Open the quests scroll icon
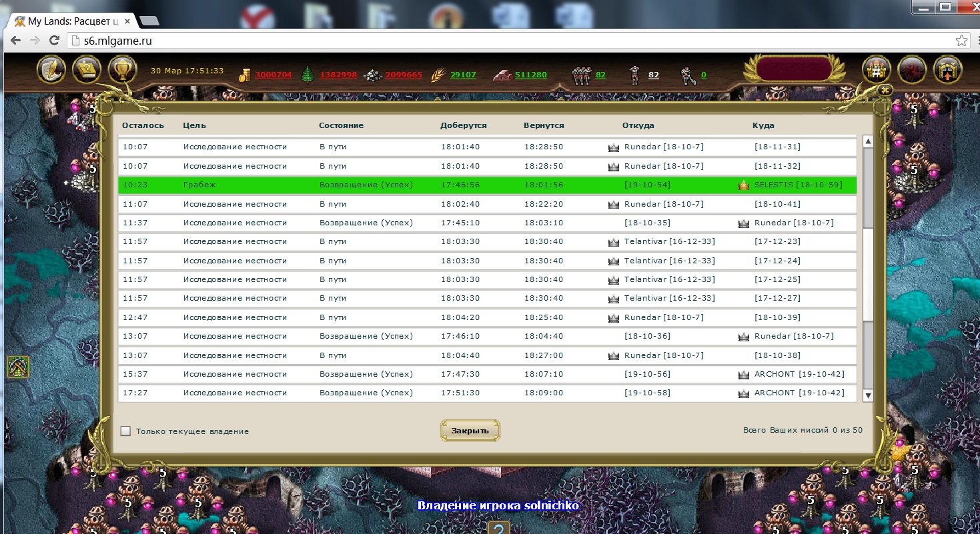Screen dimensions: 980x534 87,69
